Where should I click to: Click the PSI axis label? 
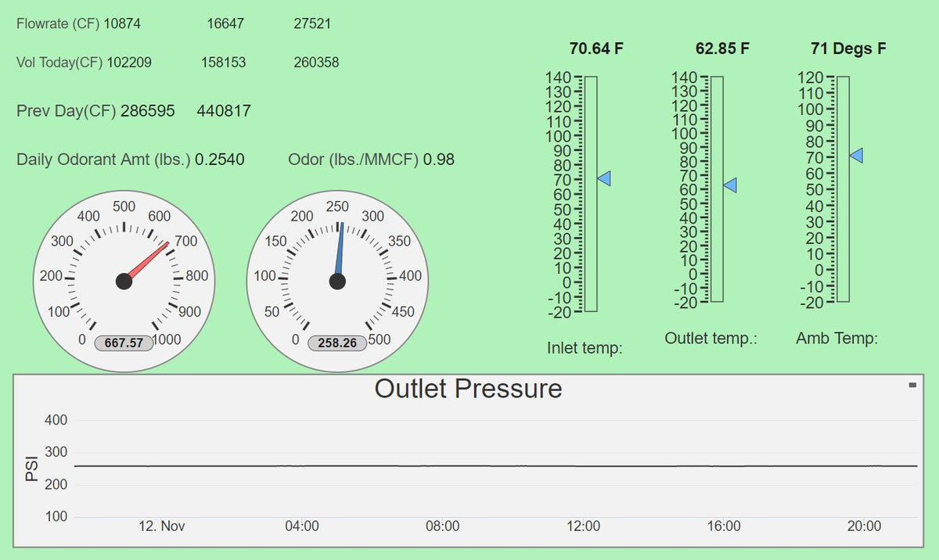[x=33, y=468]
